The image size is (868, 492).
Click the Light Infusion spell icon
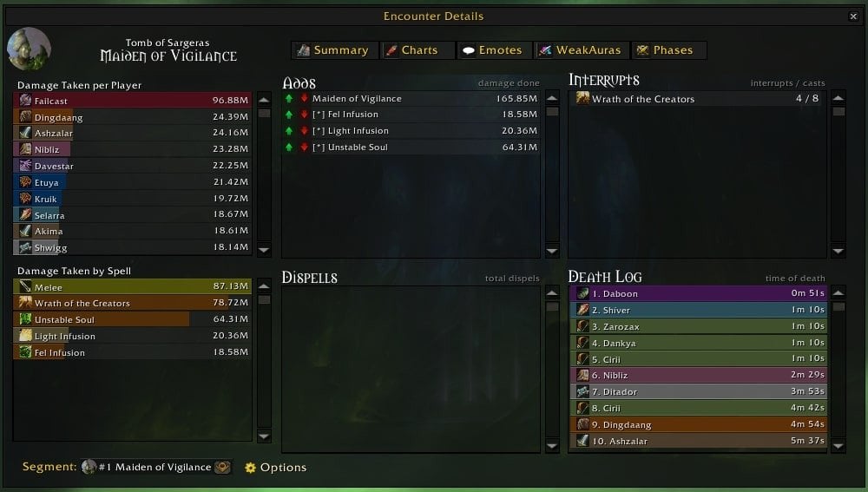[x=25, y=336]
